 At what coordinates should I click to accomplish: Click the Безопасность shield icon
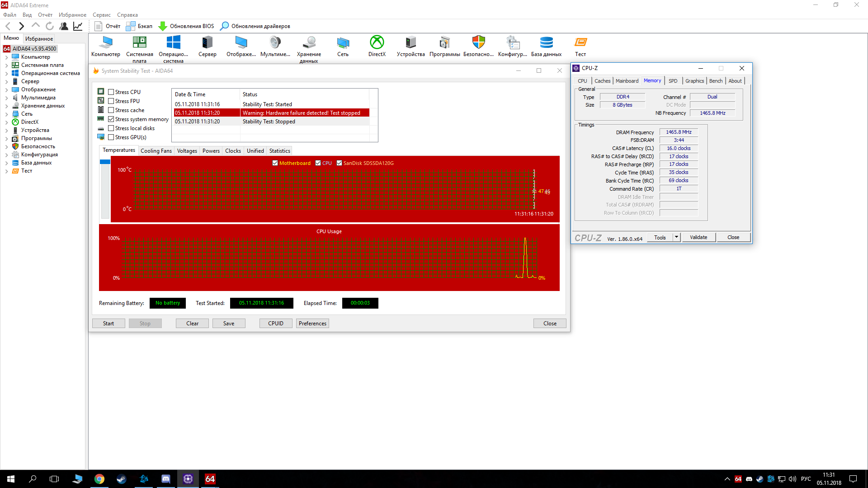[x=478, y=42]
